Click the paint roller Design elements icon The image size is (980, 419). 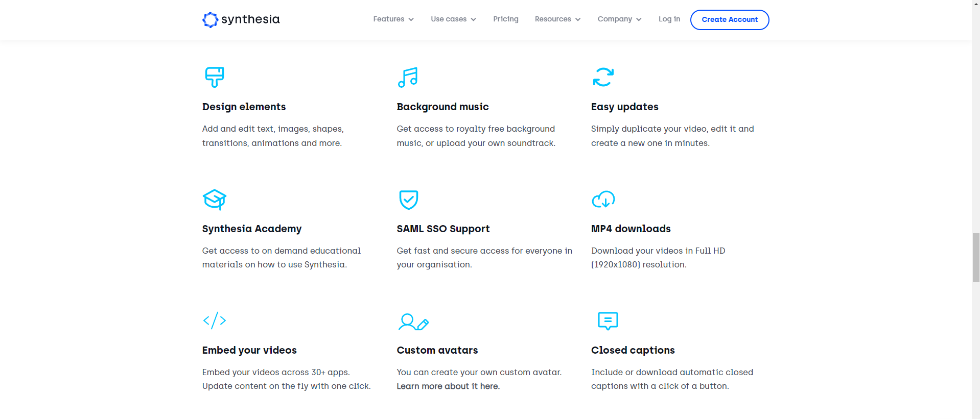click(215, 77)
